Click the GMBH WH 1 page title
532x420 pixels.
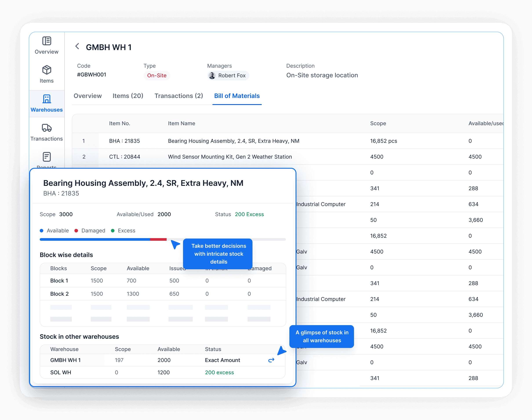click(x=109, y=47)
